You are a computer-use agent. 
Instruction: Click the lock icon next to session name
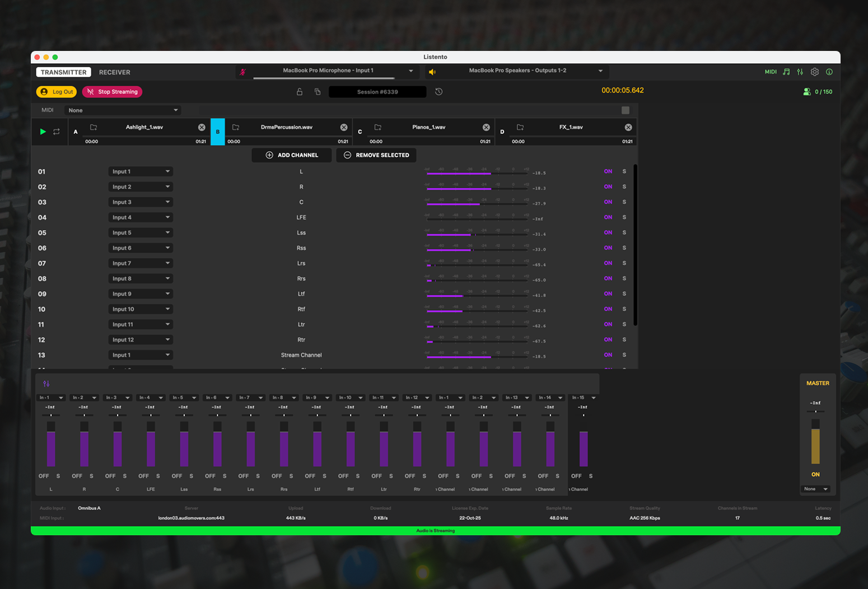(300, 91)
